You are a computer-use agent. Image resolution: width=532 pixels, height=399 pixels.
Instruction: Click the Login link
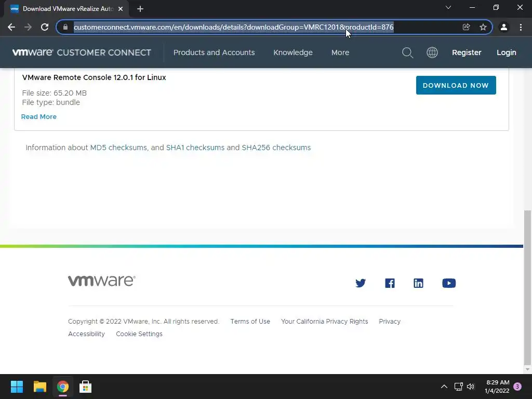coord(506,52)
